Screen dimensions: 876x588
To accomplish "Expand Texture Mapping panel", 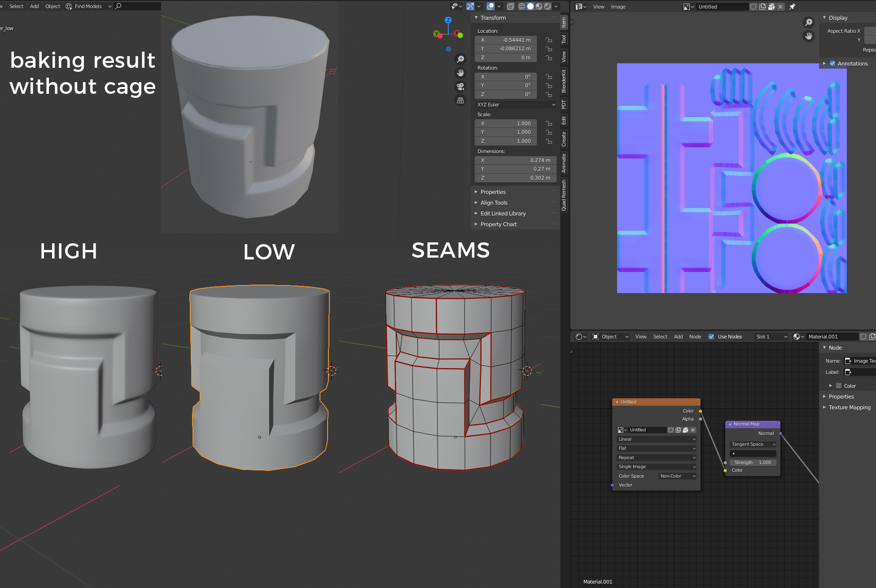I will [849, 408].
